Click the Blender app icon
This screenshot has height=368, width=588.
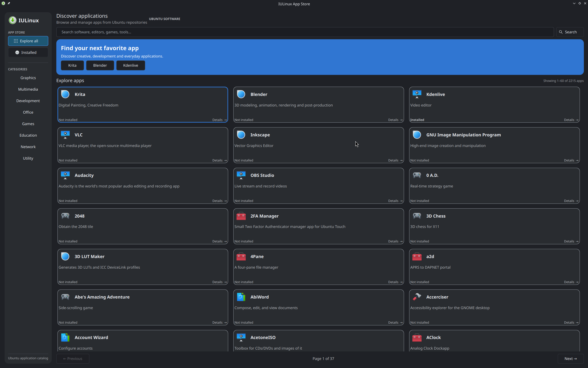(241, 94)
